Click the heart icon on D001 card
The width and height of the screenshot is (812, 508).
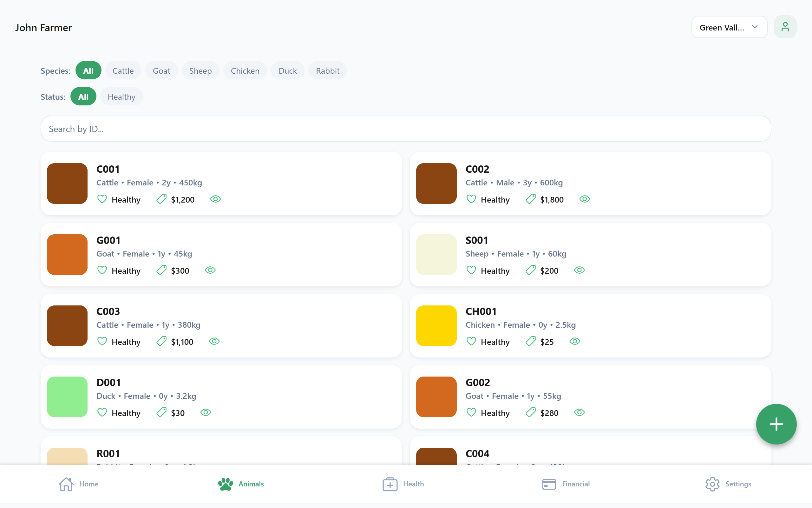102,412
